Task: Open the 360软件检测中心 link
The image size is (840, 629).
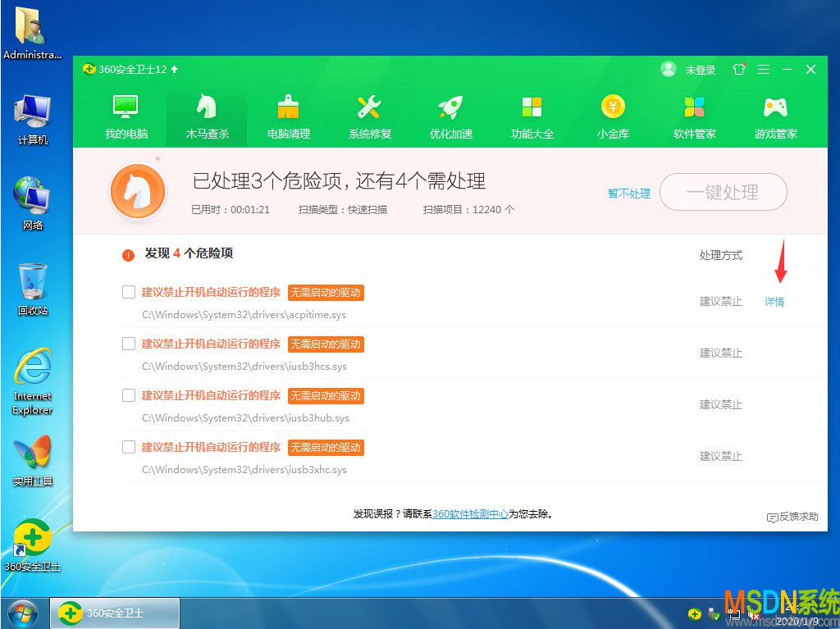Action: point(470,514)
